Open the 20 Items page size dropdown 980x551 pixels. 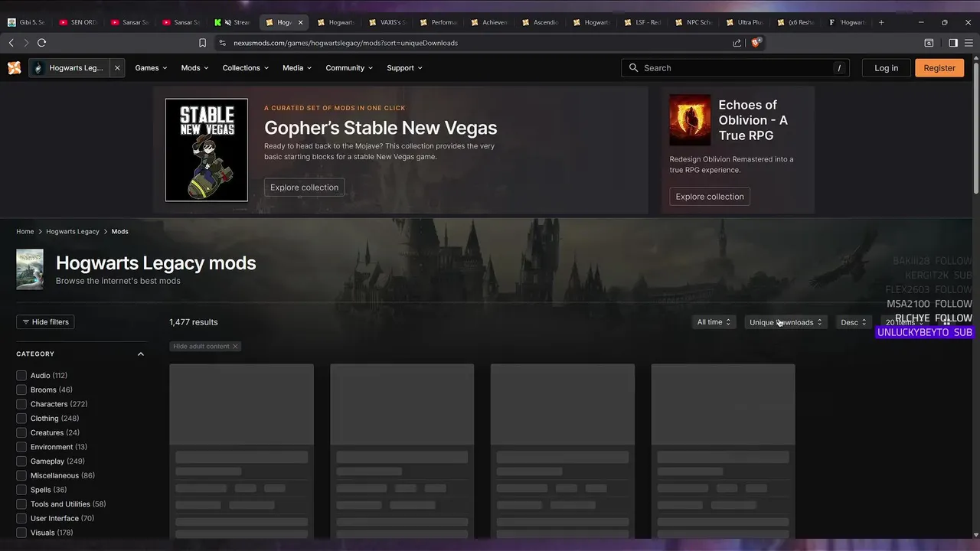point(905,322)
